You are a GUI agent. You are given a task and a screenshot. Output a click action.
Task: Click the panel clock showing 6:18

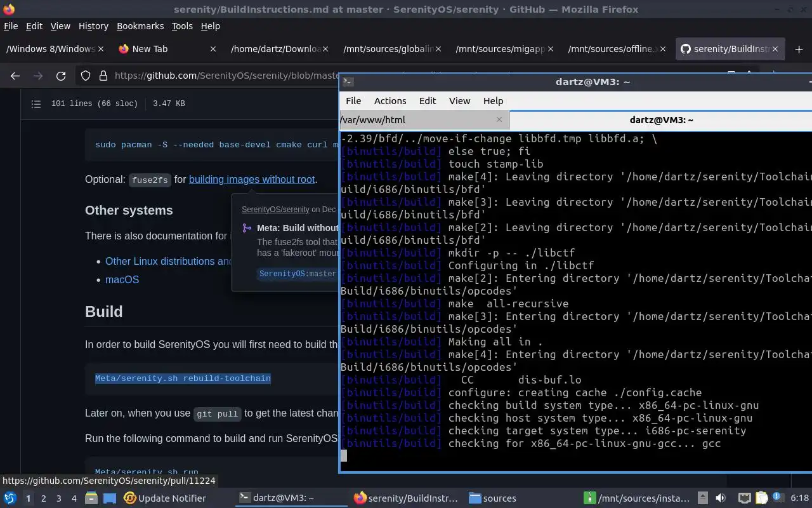[x=800, y=498]
